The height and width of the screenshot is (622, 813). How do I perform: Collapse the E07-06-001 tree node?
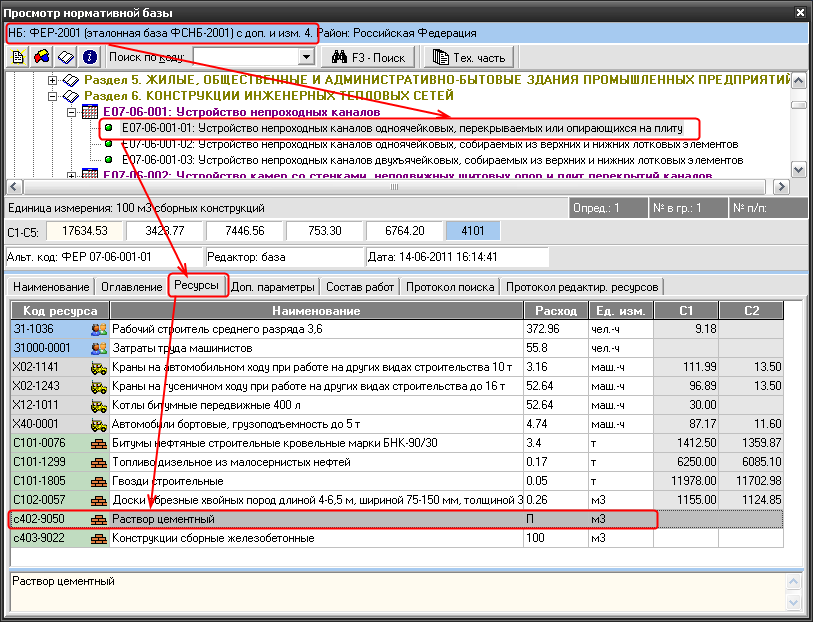71,112
